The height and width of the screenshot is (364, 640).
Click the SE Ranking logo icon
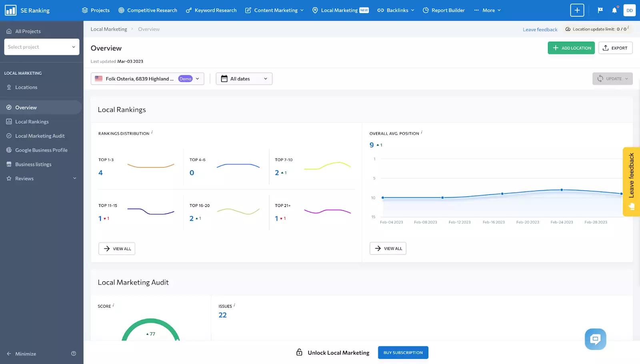10,10
